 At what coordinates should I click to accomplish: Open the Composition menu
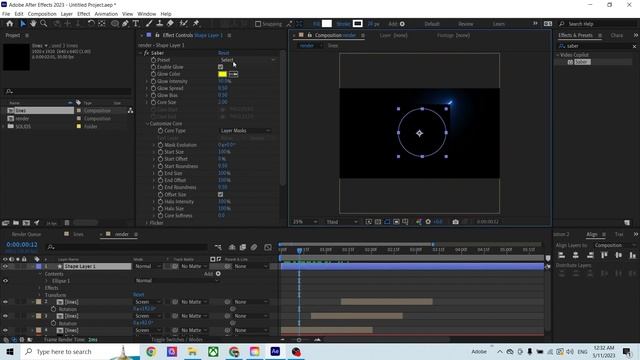[42, 14]
